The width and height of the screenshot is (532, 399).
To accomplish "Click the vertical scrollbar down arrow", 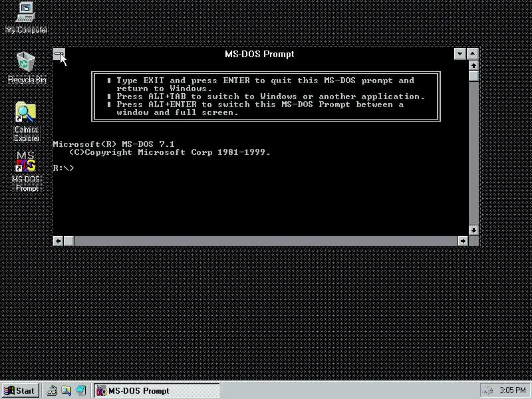I will coord(473,230).
